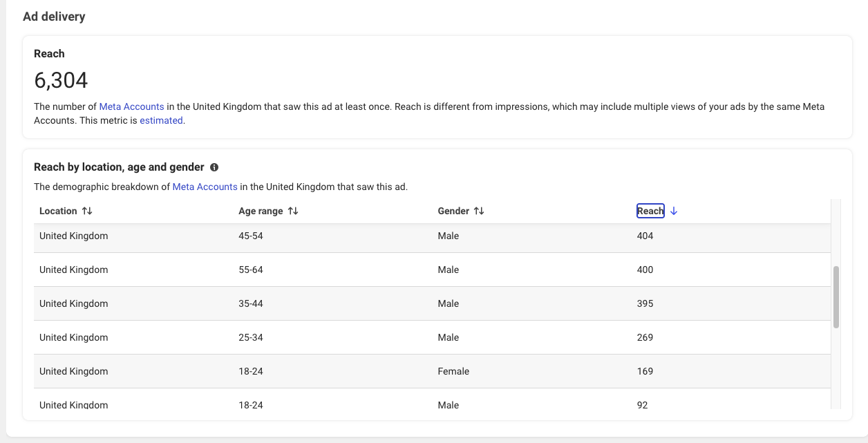Screen dimensions: 868x443
Task: Click reach value 92
Action: (x=643, y=405)
